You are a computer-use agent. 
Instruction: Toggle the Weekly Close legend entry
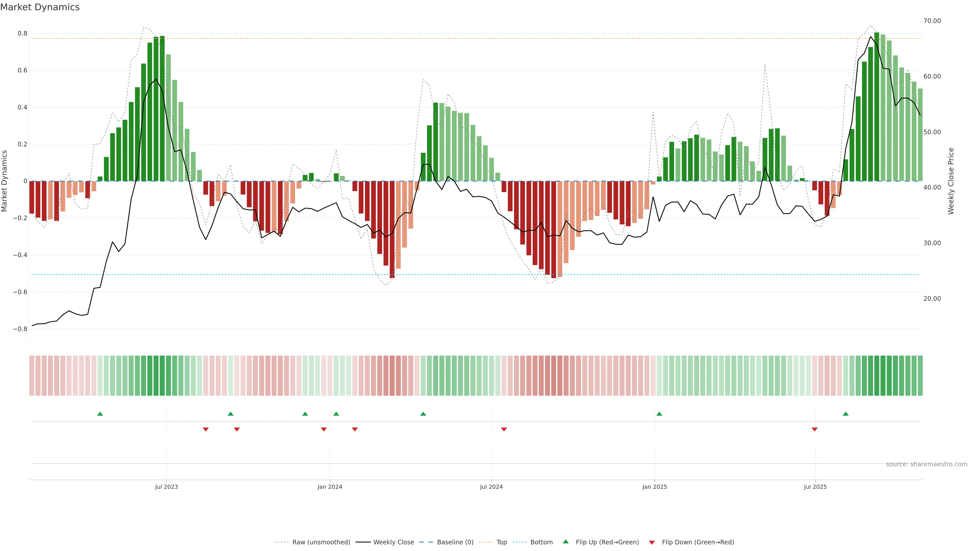tap(393, 542)
